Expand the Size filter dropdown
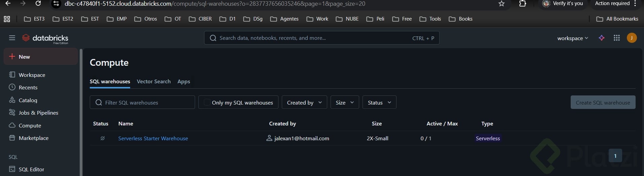This screenshot has width=644, height=176. click(345, 102)
